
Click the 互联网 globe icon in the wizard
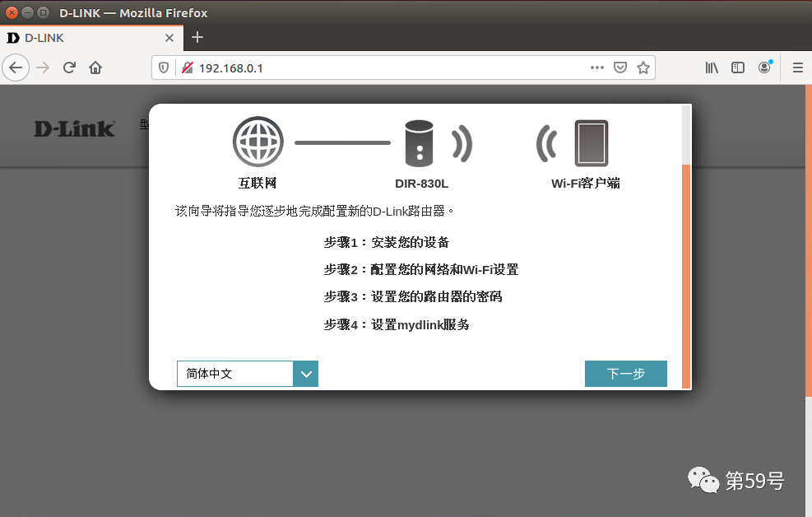tap(258, 141)
